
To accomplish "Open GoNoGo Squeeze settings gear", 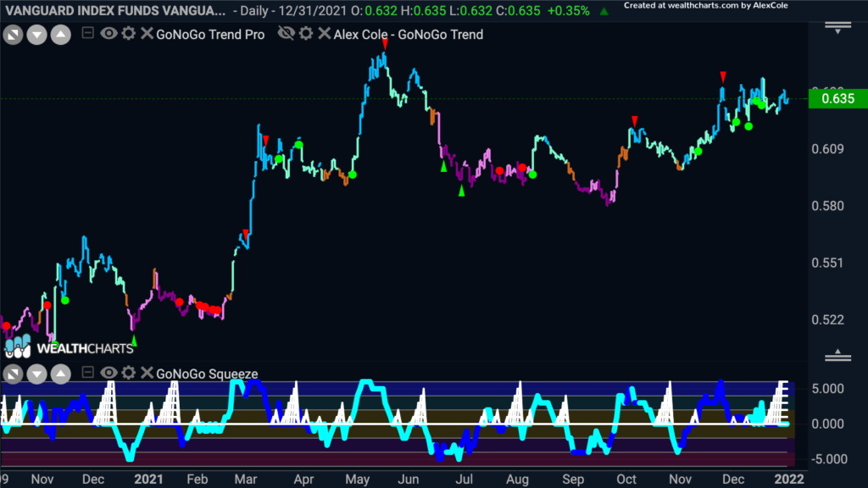I will pyautogui.click(x=129, y=373).
